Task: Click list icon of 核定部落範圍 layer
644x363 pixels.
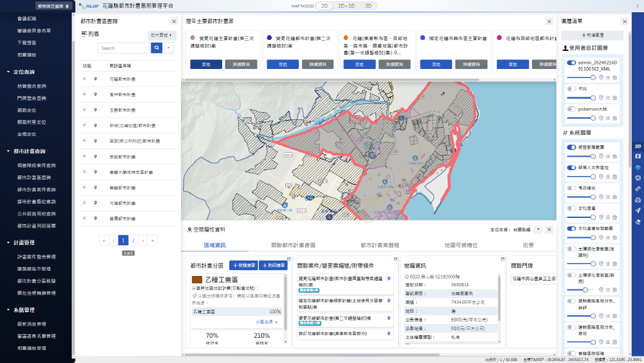Action: tap(608, 156)
